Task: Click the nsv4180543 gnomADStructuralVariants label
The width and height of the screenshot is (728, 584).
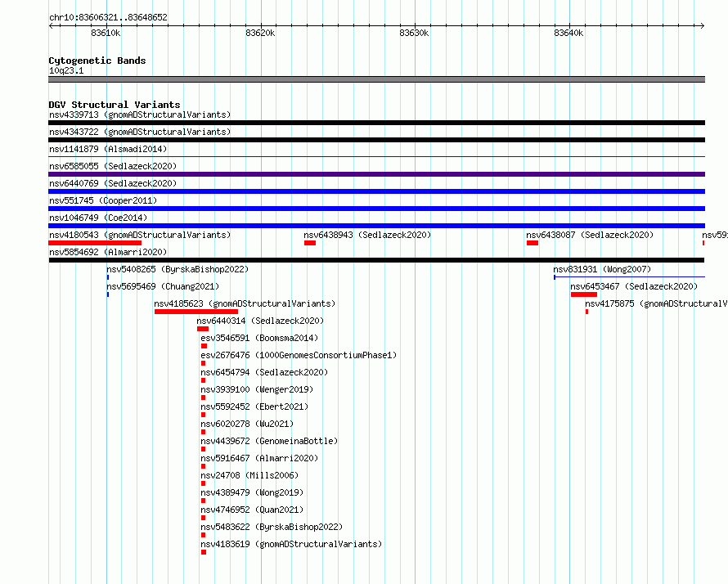Action: tap(140, 235)
